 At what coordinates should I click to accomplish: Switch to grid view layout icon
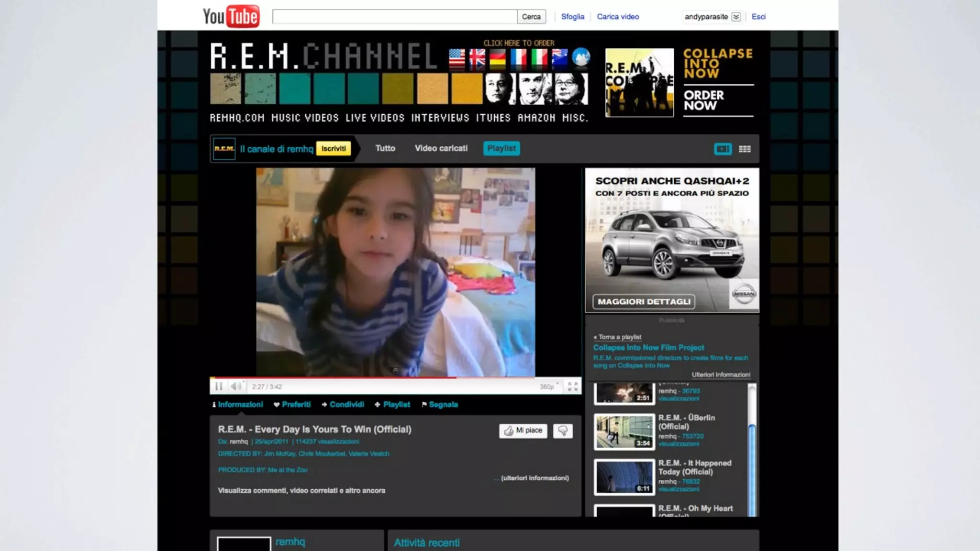click(745, 149)
